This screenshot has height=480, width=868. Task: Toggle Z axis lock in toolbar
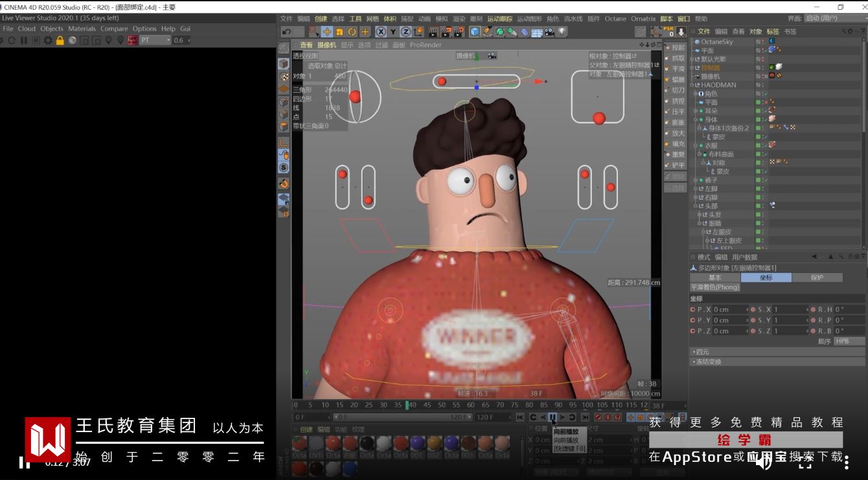click(x=405, y=32)
